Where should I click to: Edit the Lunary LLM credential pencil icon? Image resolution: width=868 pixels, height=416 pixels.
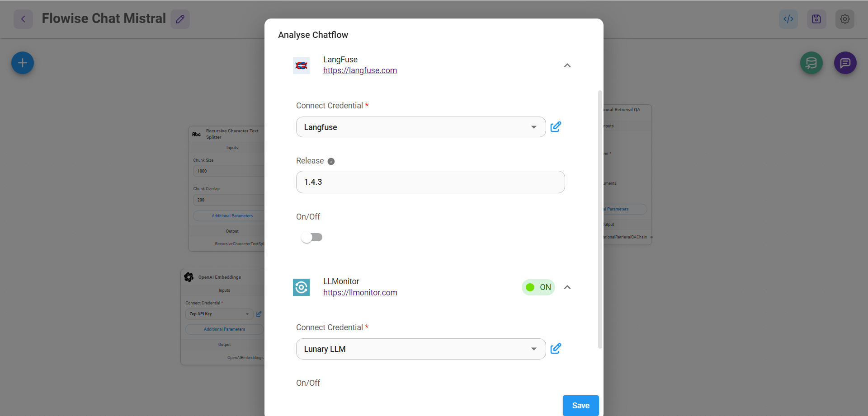(x=556, y=349)
